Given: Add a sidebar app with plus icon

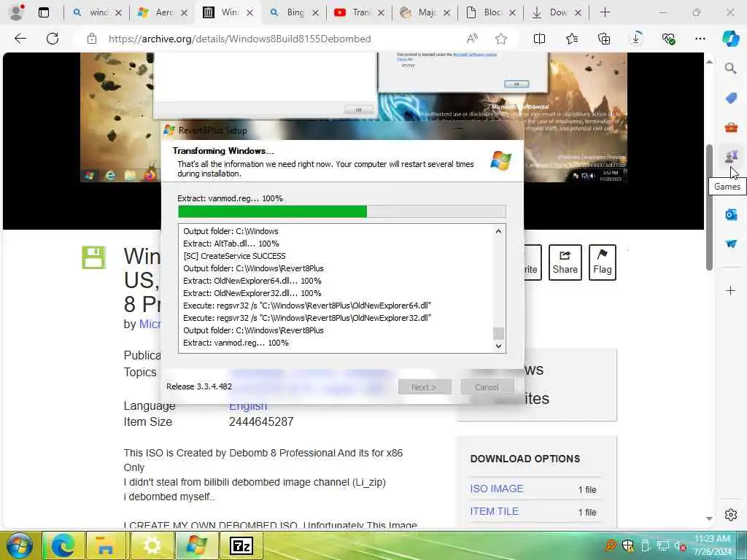Looking at the screenshot, I should tap(730, 290).
